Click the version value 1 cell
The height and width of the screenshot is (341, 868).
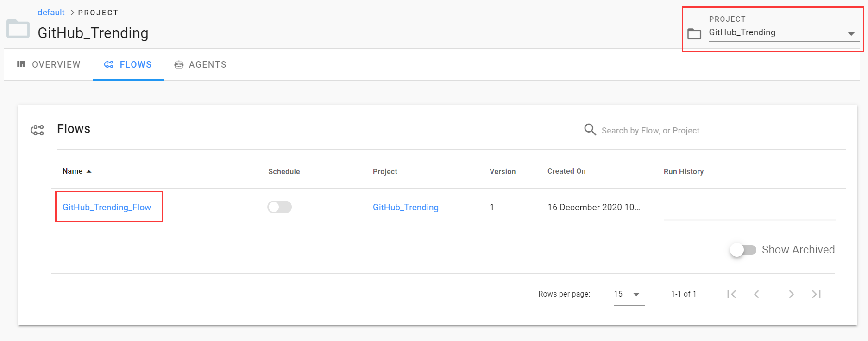[x=492, y=207]
